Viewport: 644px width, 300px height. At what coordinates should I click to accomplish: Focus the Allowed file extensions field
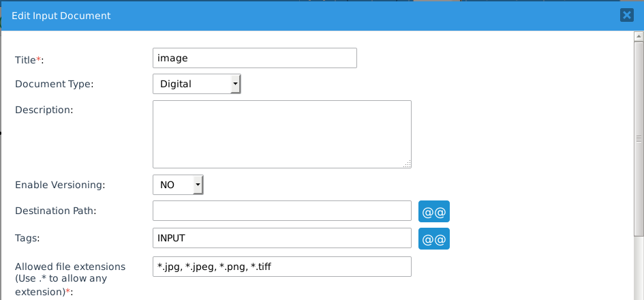(281, 267)
